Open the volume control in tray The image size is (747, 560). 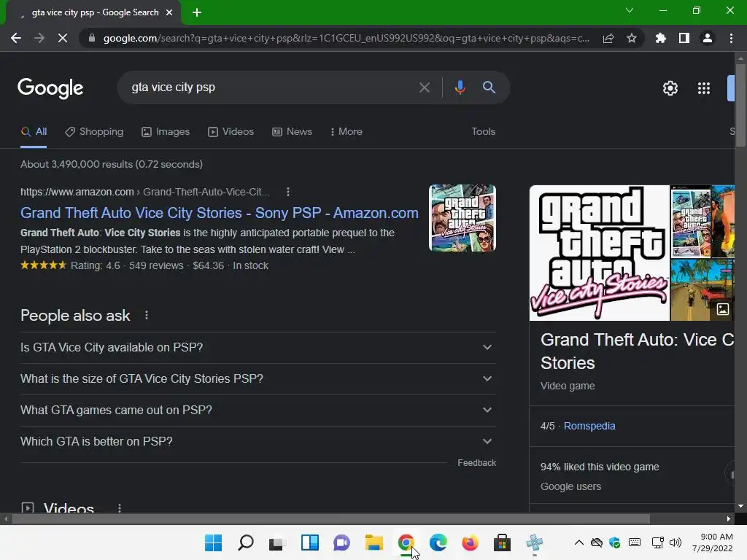point(675,542)
